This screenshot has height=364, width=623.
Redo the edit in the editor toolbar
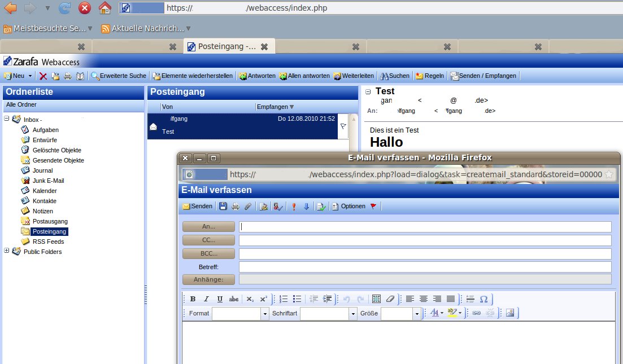pos(360,299)
